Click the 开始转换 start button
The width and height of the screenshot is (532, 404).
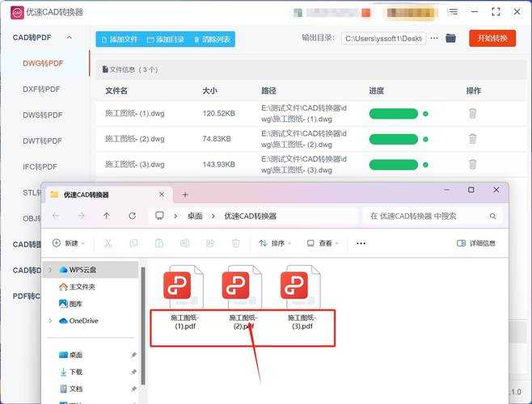tap(492, 39)
